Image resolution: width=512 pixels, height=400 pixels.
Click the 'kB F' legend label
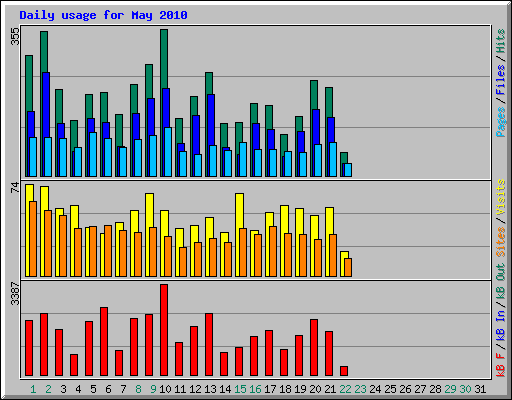click(x=501, y=365)
